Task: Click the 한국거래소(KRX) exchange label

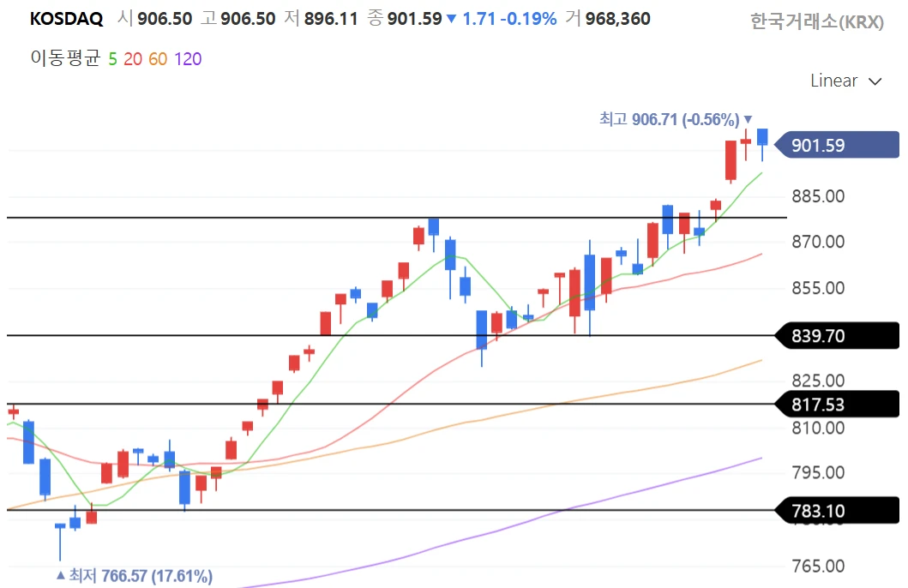Action: pos(816,22)
